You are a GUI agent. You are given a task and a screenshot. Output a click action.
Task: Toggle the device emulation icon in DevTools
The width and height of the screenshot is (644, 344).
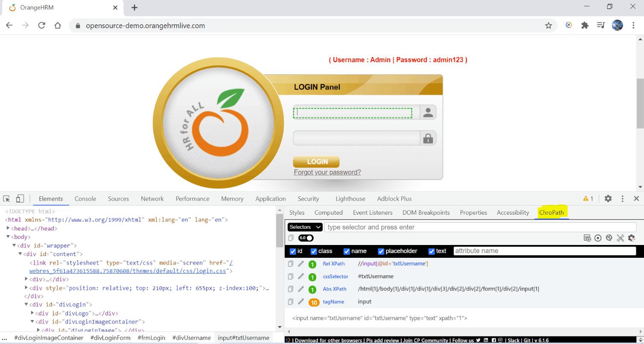click(x=20, y=198)
